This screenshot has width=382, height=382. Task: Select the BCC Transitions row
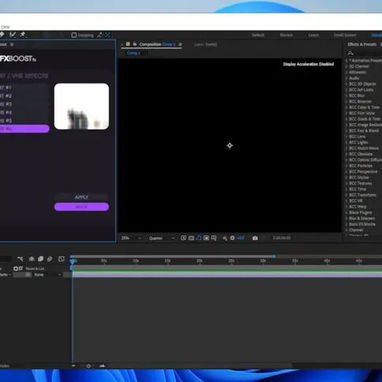[363, 195]
